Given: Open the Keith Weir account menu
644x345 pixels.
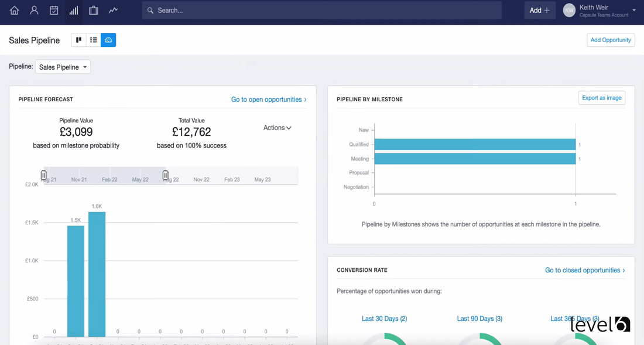Looking at the screenshot, I should pos(606,11).
